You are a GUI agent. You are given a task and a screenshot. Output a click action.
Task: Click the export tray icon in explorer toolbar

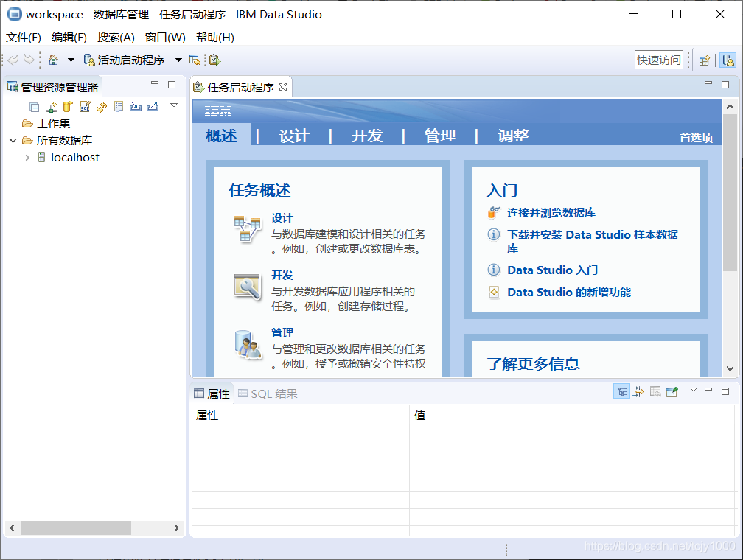tap(153, 107)
